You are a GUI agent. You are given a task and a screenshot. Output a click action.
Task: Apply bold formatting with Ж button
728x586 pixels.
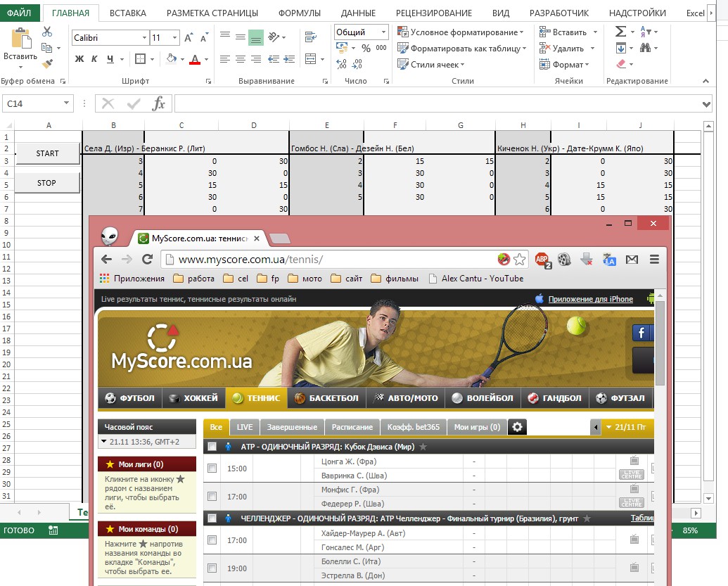point(79,59)
